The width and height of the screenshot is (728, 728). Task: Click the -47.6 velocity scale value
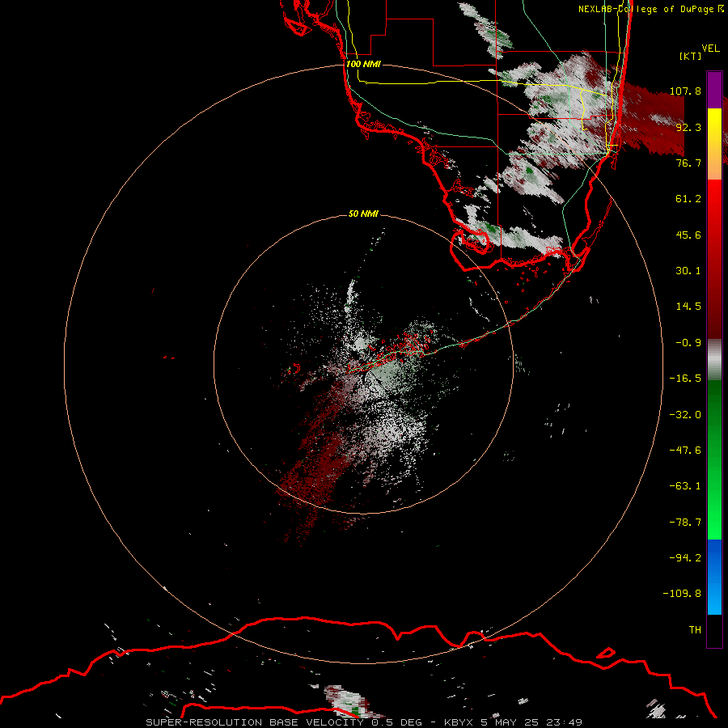[x=685, y=451]
